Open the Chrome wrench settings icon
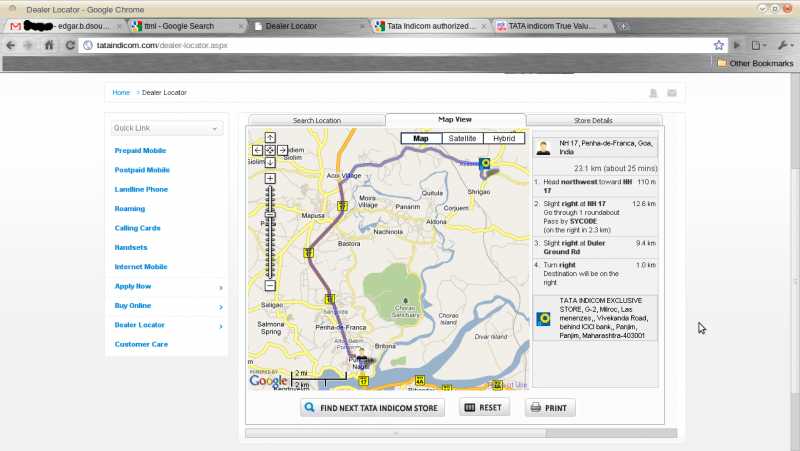The width and height of the screenshot is (800, 451). 785,45
